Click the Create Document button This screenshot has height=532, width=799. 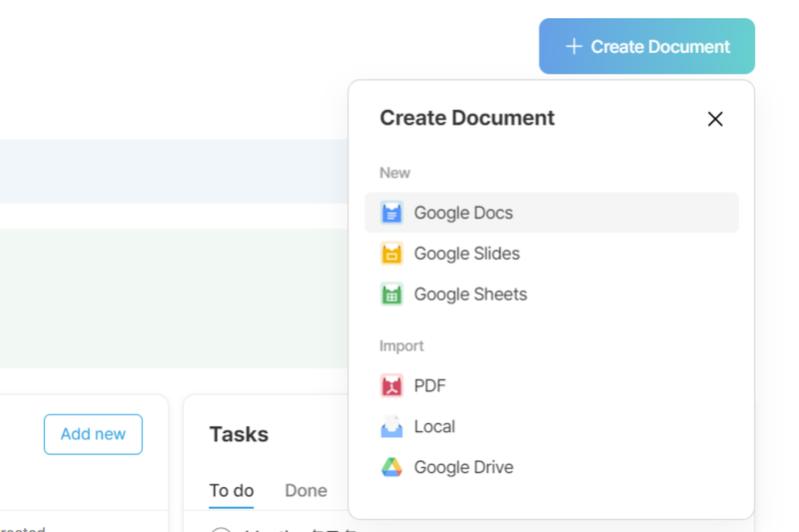646,46
